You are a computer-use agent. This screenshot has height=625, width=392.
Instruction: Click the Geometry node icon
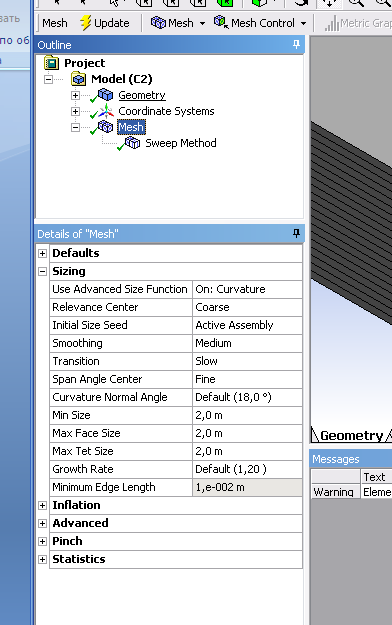click(x=105, y=94)
